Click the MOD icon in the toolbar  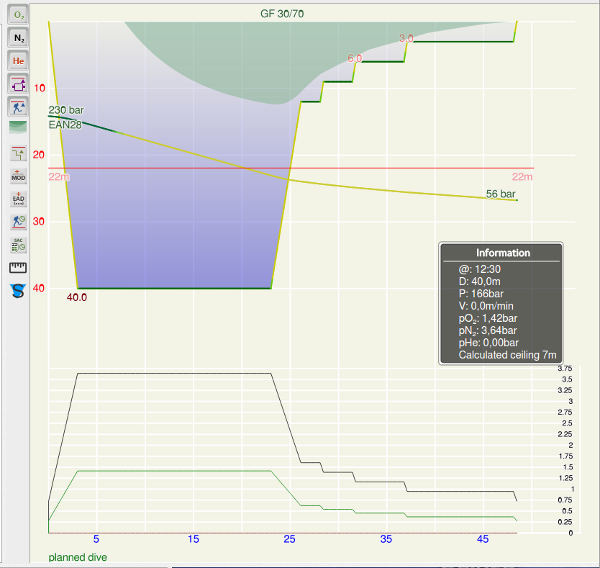pyautogui.click(x=18, y=175)
